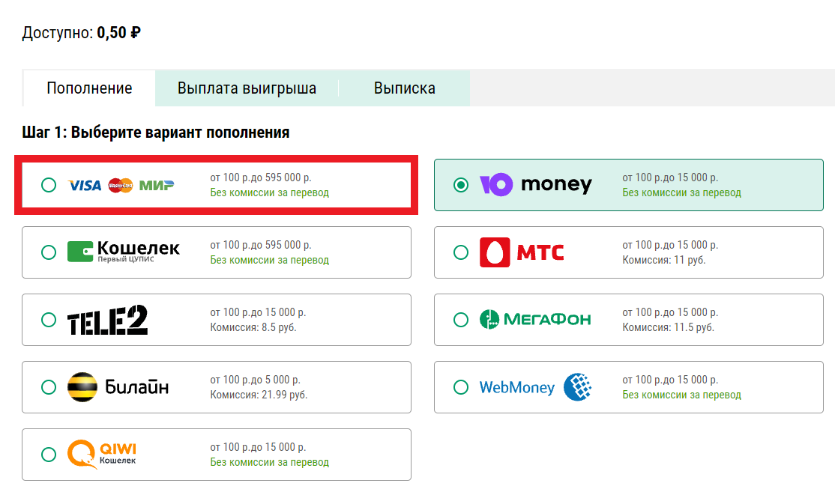Click the Кошелек Первый ЦУПИС logo
835x504 pixels.
124,251
